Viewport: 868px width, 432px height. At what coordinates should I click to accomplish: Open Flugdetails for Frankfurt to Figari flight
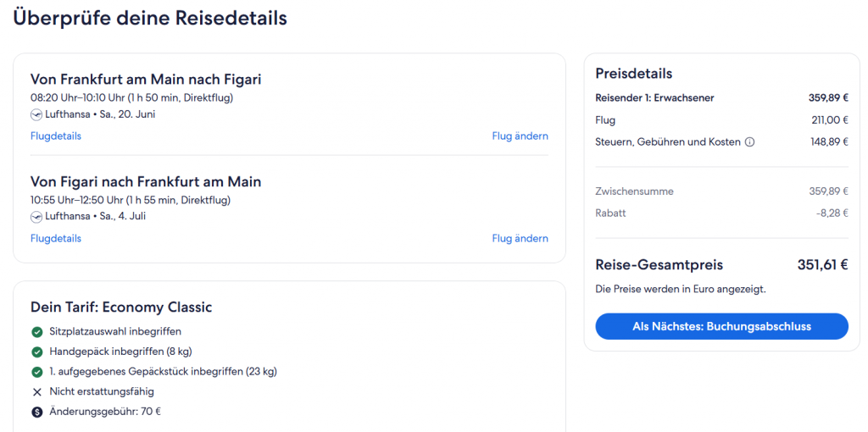(56, 136)
